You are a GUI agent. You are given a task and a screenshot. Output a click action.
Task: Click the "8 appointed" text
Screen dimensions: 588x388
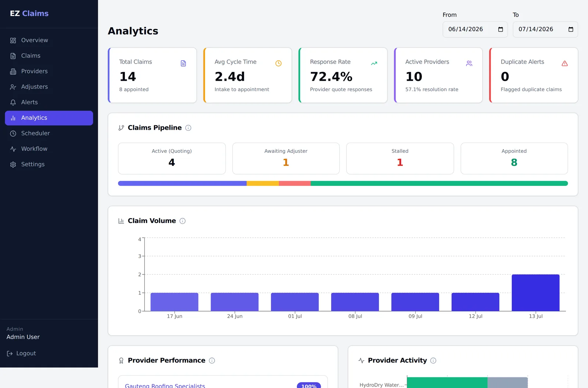(134, 89)
